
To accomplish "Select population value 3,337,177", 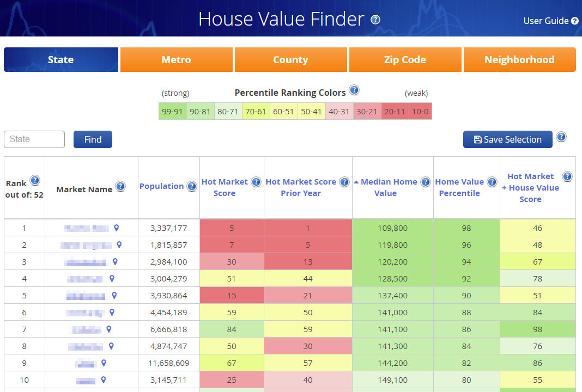I will tap(168, 228).
